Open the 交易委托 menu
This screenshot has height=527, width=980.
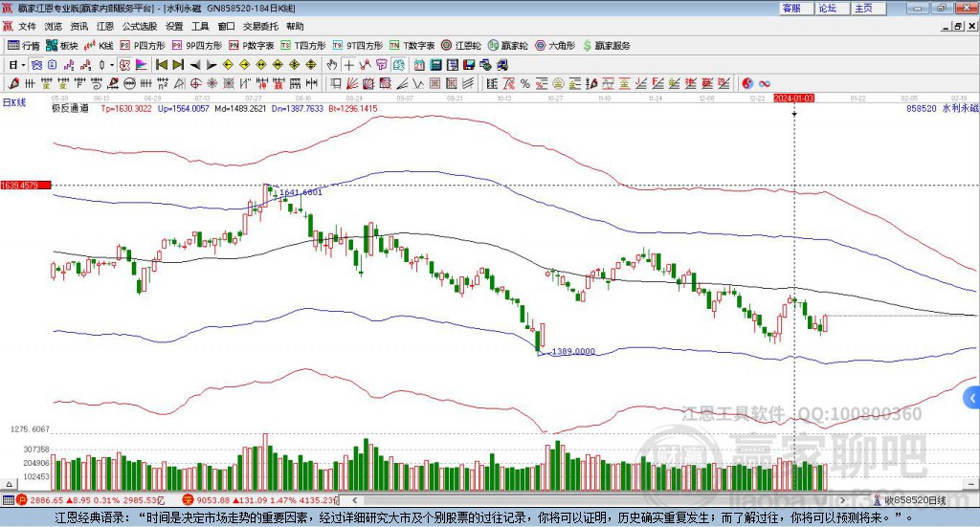tap(259, 27)
